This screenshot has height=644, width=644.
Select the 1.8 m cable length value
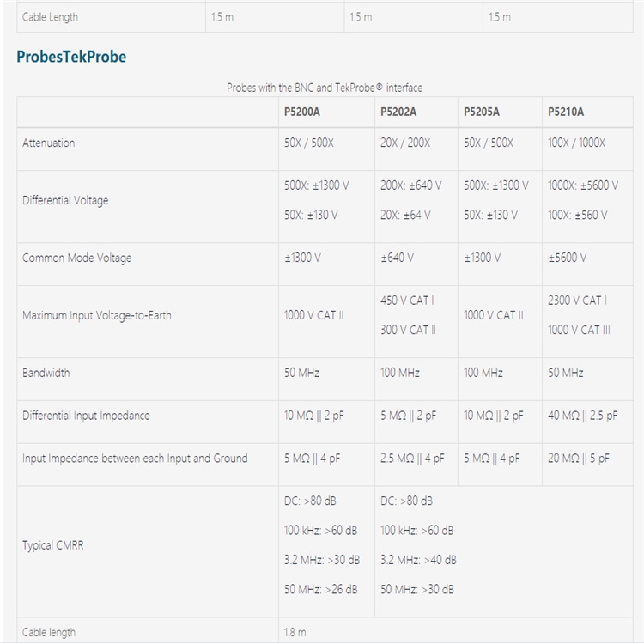[x=295, y=633]
